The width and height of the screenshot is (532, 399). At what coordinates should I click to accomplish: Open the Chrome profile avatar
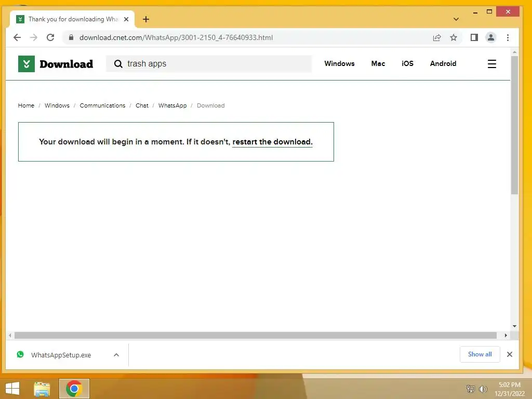(x=490, y=37)
